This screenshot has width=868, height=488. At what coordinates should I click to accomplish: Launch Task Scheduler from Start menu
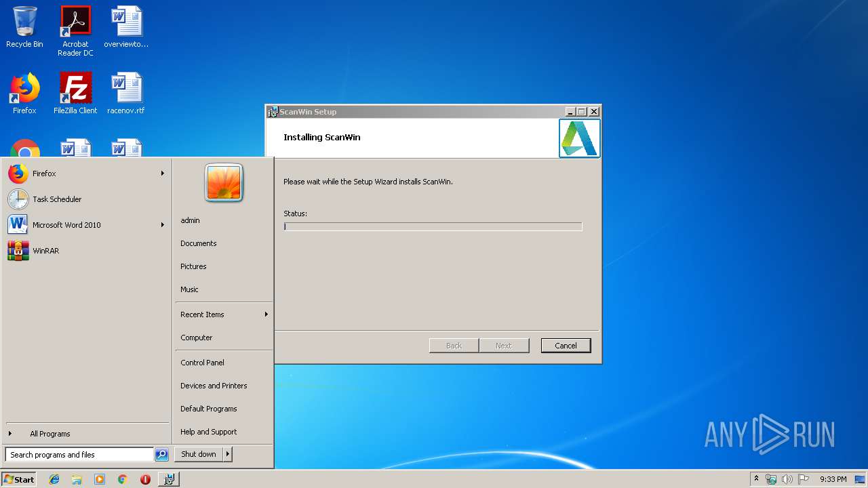point(86,199)
